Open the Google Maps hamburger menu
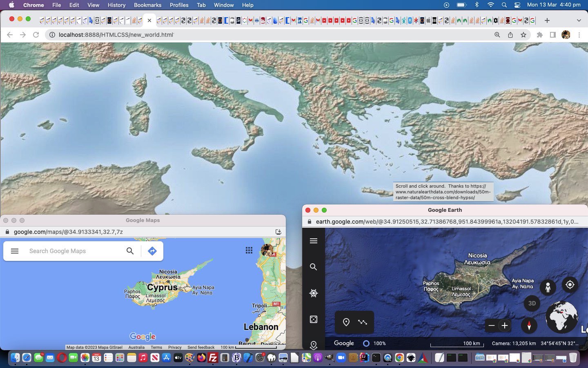The image size is (588, 368). coord(15,251)
